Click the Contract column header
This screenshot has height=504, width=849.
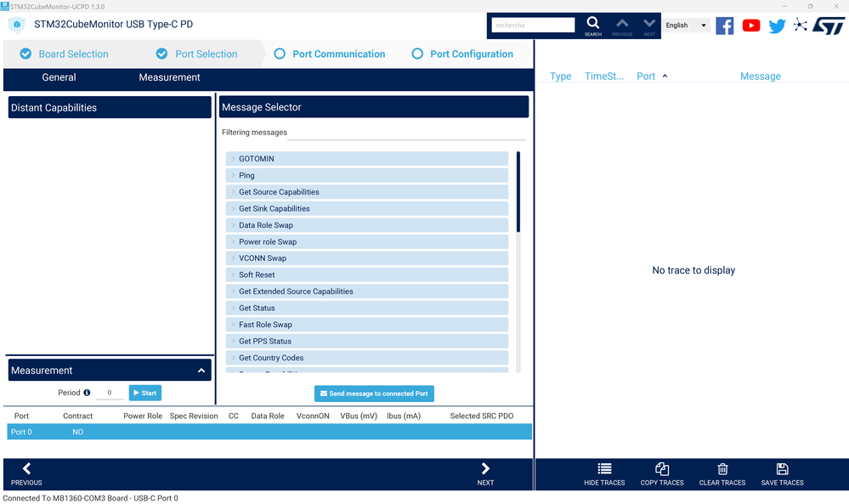pyautogui.click(x=77, y=416)
